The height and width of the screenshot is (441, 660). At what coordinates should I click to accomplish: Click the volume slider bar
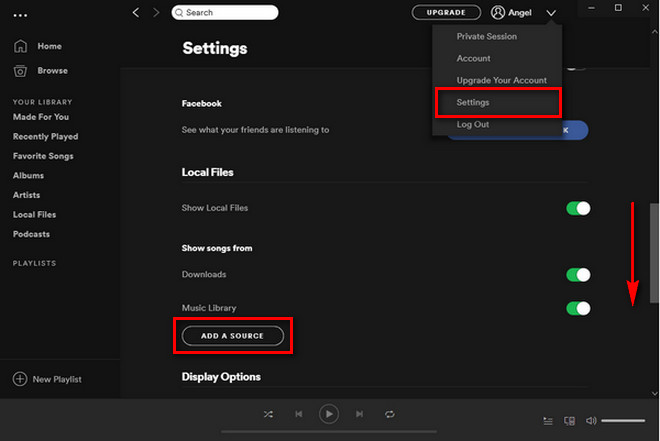click(x=623, y=421)
